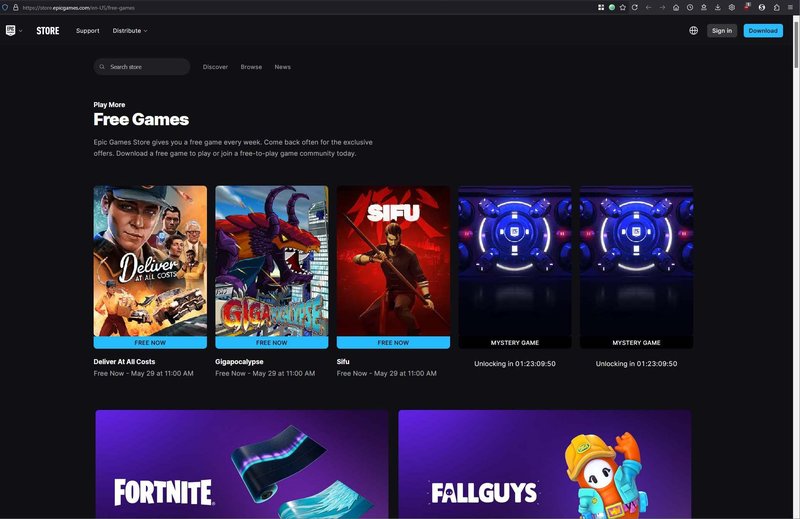Expand the Distribute dropdown menu
This screenshot has width=800, height=519.
pyautogui.click(x=129, y=31)
